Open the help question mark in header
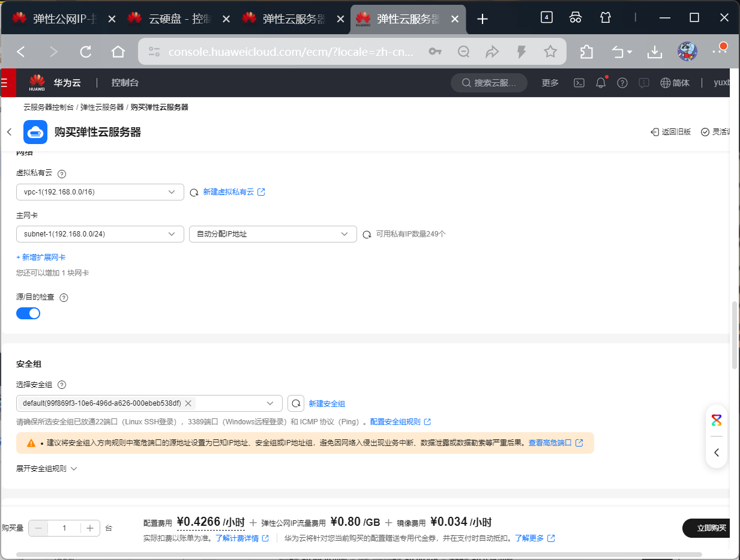 coord(622,83)
